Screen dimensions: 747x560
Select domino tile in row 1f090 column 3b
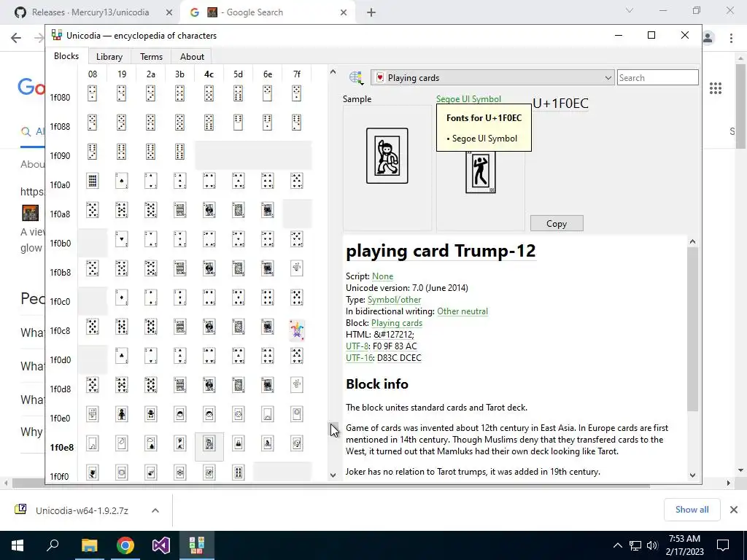pyautogui.click(x=179, y=152)
